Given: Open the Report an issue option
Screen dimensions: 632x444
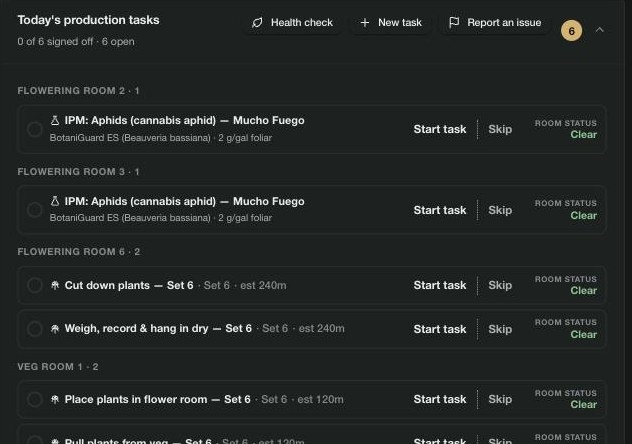Looking at the screenshot, I should coord(495,23).
